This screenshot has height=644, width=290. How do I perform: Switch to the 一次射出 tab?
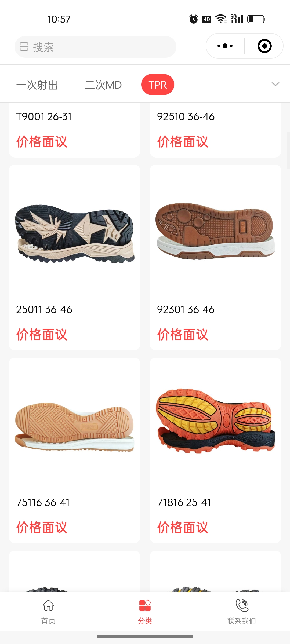(37, 85)
